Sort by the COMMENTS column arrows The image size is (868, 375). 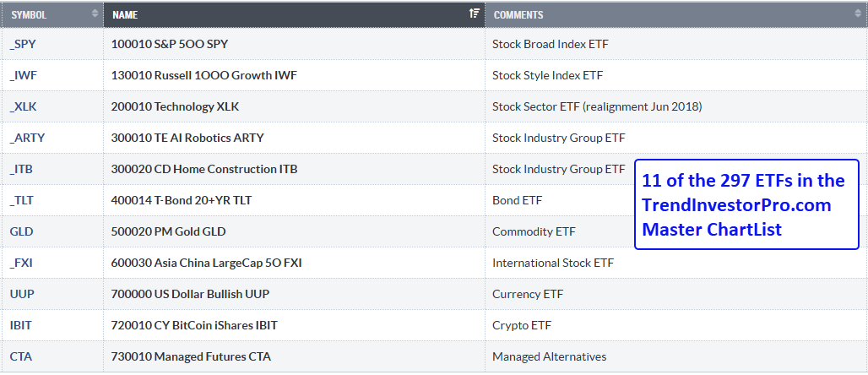[x=858, y=14]
